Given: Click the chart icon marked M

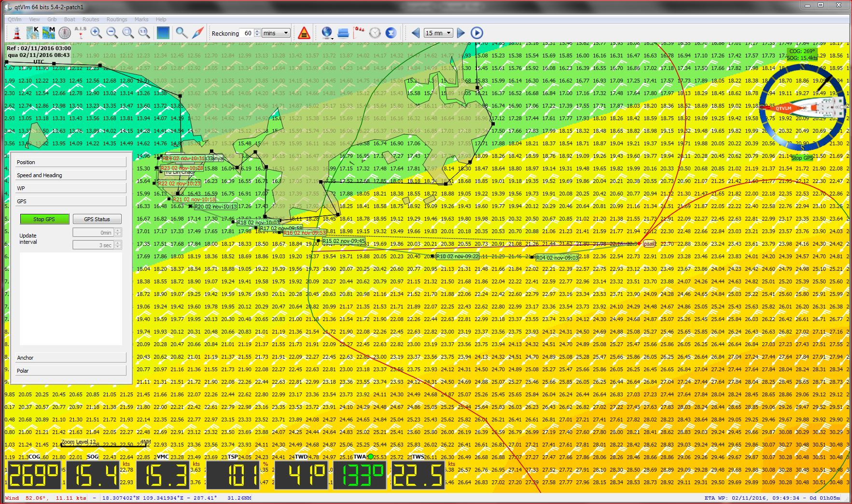Looking at the screenshot, I should click(x=49, y=33).
